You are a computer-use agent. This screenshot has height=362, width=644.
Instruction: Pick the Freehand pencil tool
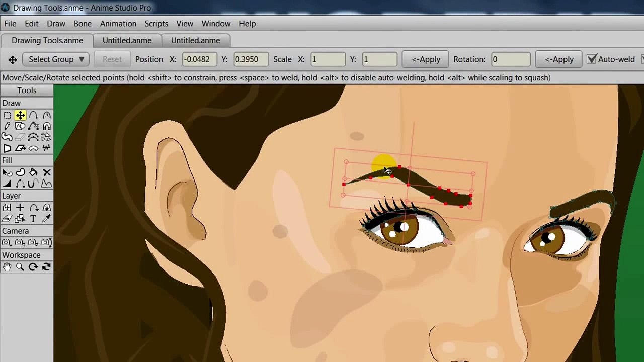7,126
